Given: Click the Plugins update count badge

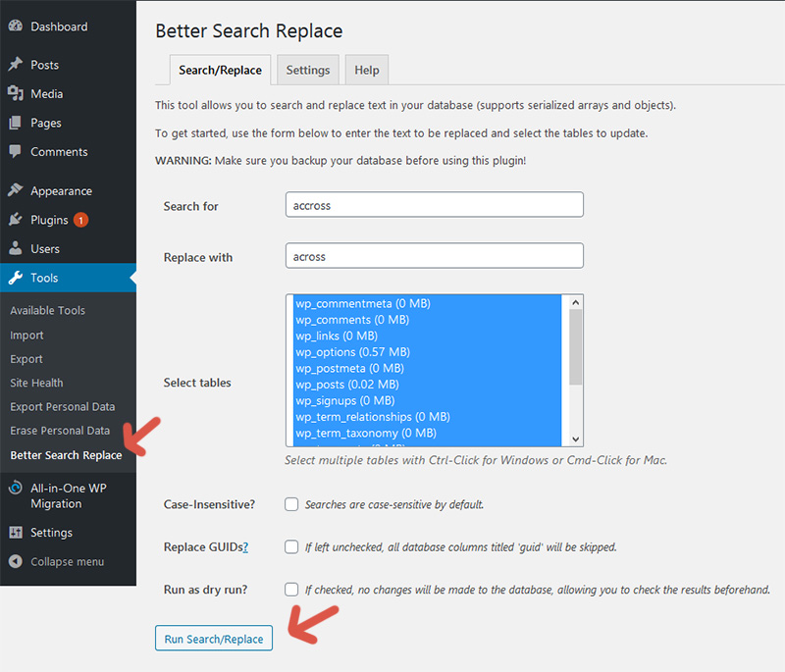Looking at the screenshot, I should [x=80, y=220].
